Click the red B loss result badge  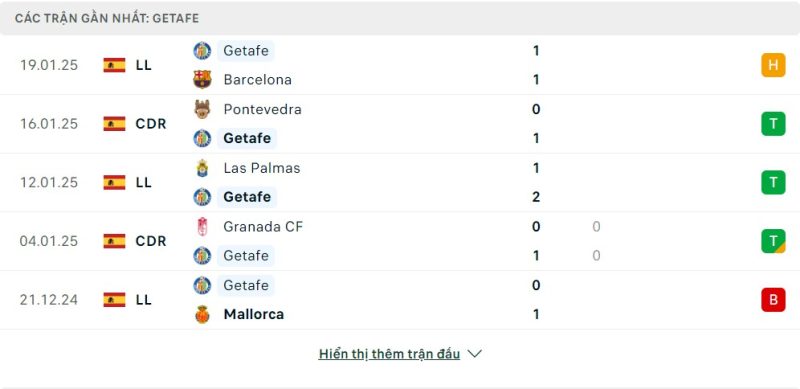coord(773,300)
